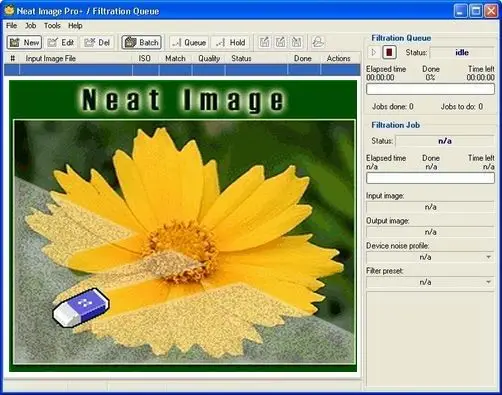Click the Filtration Queue progress bar
Image resolution: width=502 pixels, height=395 pixels.
pos(430,89)
